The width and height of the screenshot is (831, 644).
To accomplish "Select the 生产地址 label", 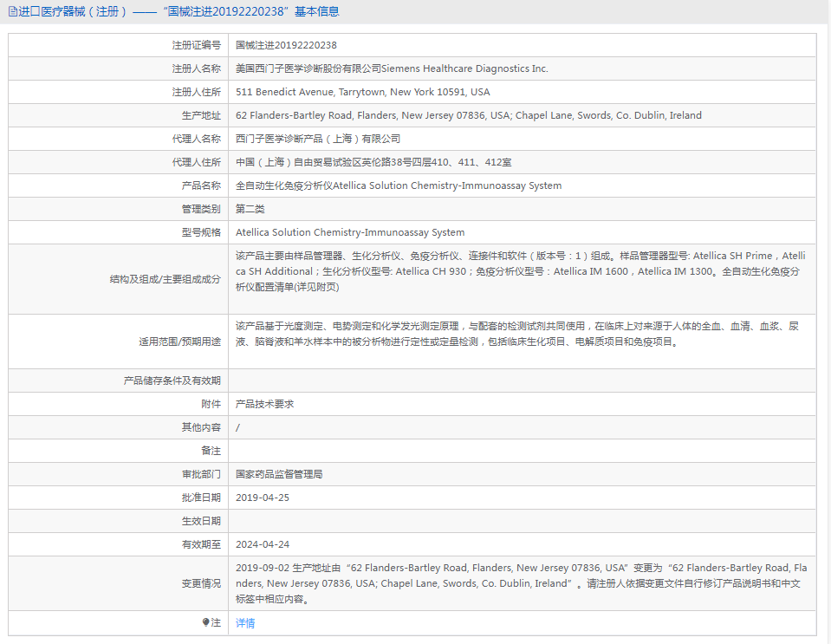I will click(201, 115).
